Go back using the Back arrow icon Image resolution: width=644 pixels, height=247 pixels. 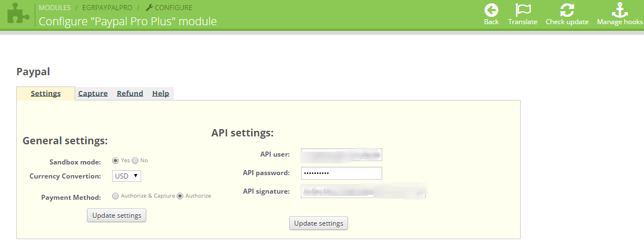[491, 10]
